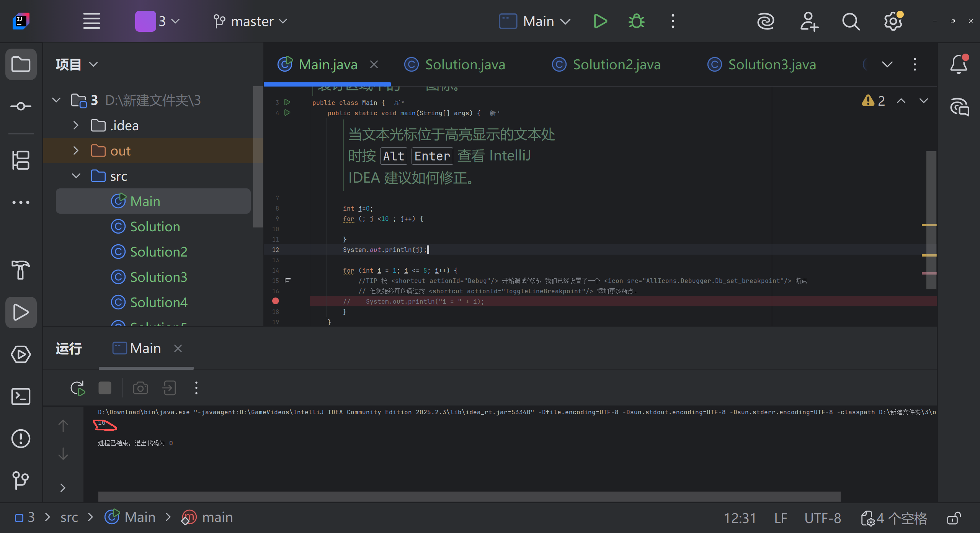Open the Structure tool window
Screen dimensions: 980x533
coord(21,160)
